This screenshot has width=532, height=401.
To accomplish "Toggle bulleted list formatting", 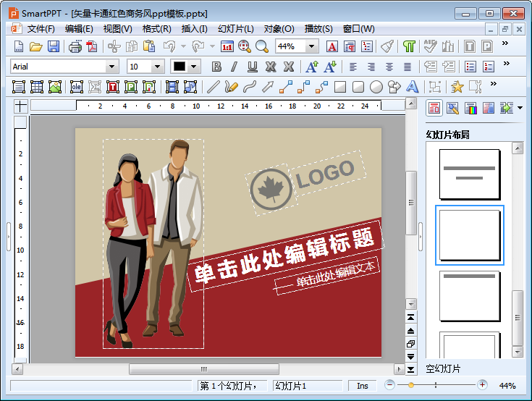I will [470, 67].
